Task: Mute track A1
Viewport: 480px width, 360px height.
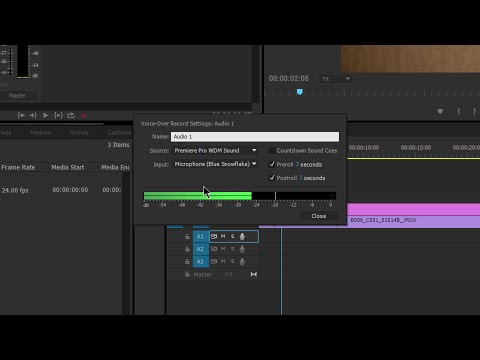Action: pyautogui.click(x=223, y=236)
